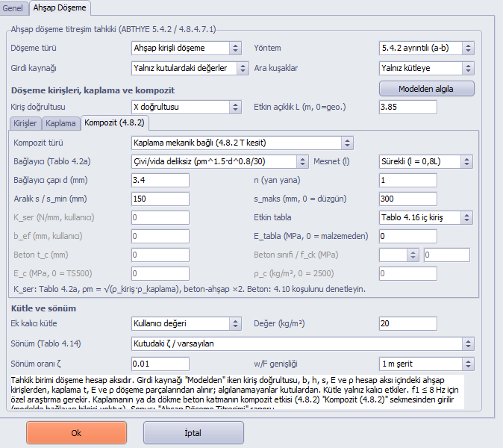The image size is (503, 448).
Task: Switch to the Genel tab
Action: tap(13, 8)
